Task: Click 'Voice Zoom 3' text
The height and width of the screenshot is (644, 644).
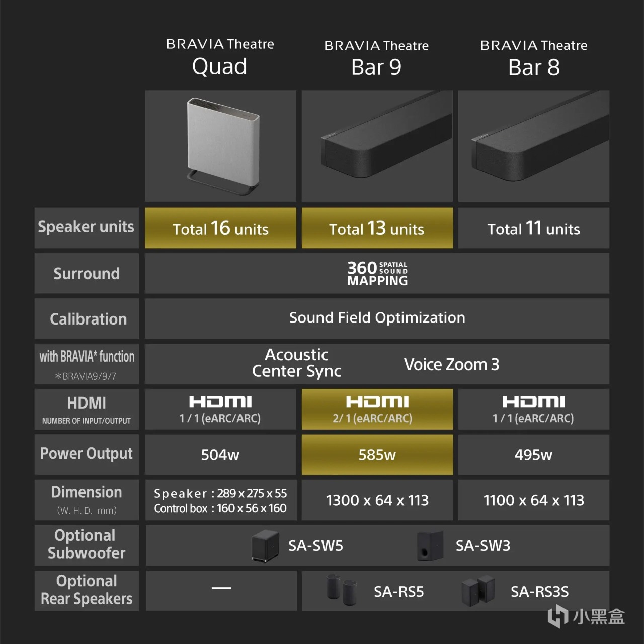Action: tap(451, 364)
